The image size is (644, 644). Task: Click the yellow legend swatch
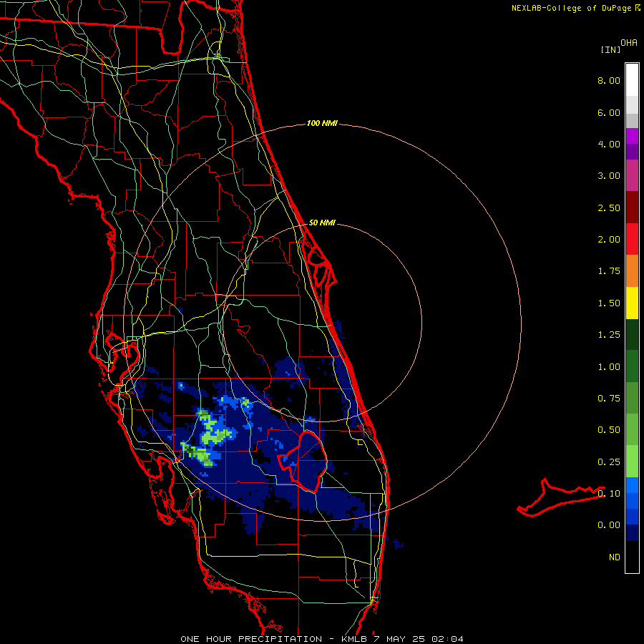(x=632, y=303)
